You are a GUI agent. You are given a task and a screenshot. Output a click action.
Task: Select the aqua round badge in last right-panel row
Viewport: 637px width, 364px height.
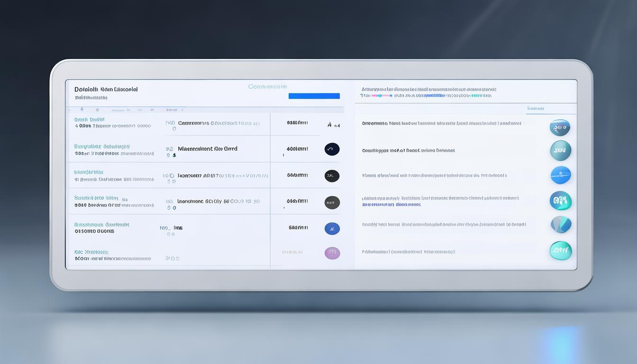560,250
